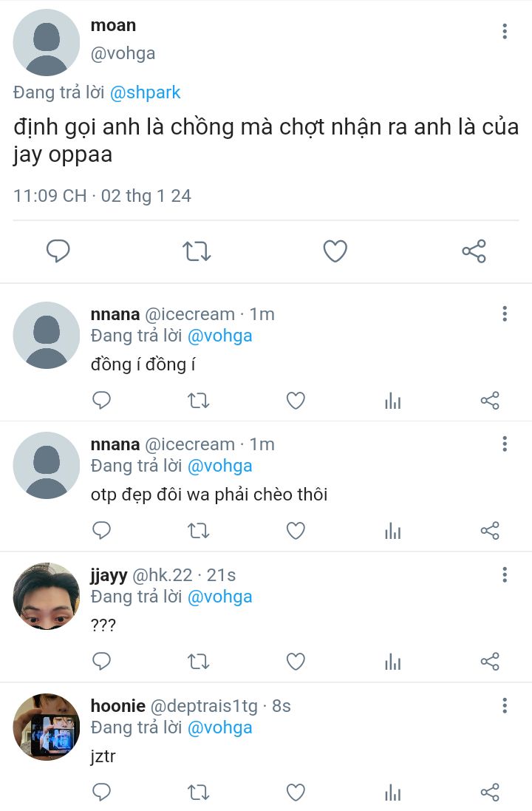Like jjayy's "???" reply
532x811 pixels.
click(x=296, y=661)
